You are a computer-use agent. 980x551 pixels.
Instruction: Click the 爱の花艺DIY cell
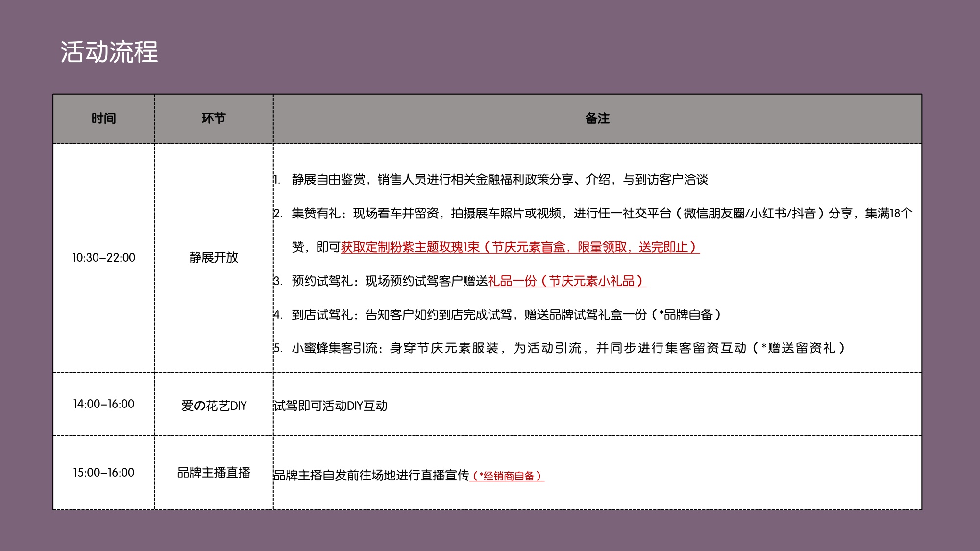pyautogui.click(x=214, y=405)
